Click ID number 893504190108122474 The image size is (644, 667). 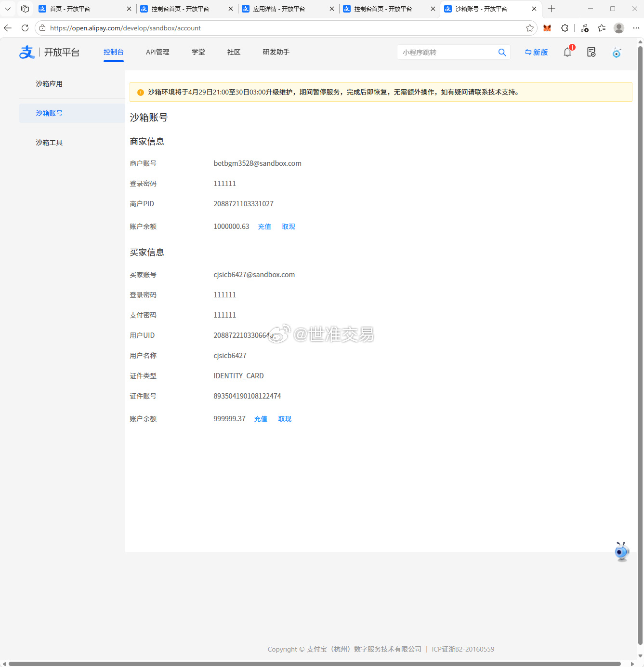click(247, 396)
